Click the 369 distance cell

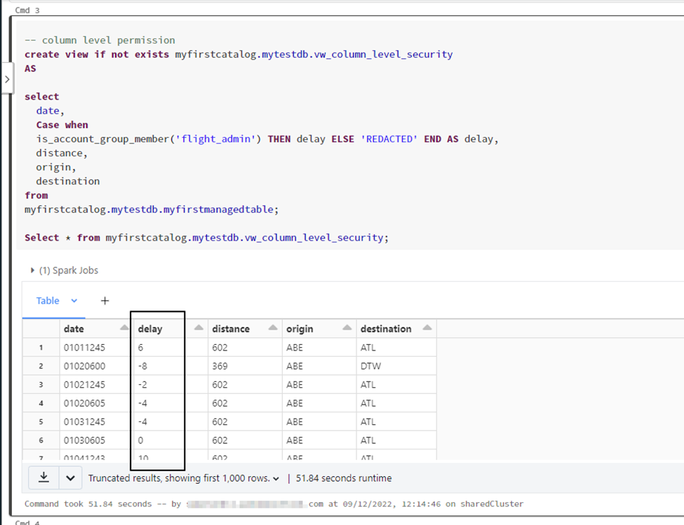[x=245, y=366]
